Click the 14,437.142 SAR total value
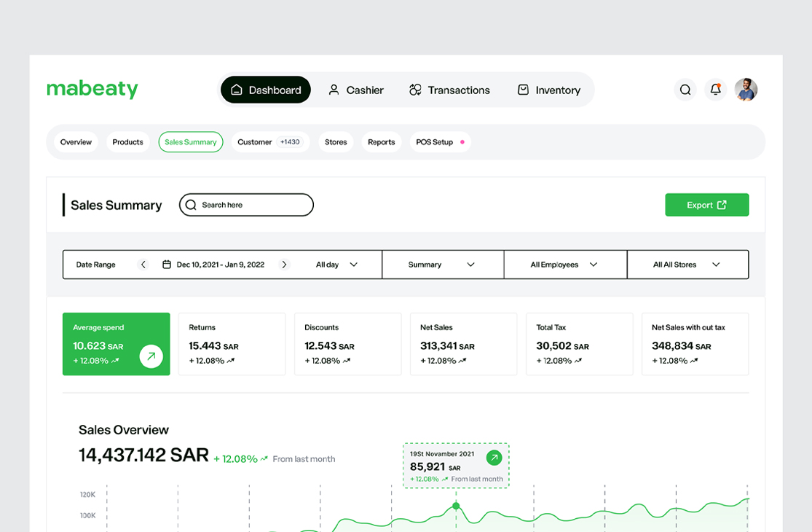Viewport: 812px width, 532px height. [x=143, y=455]
